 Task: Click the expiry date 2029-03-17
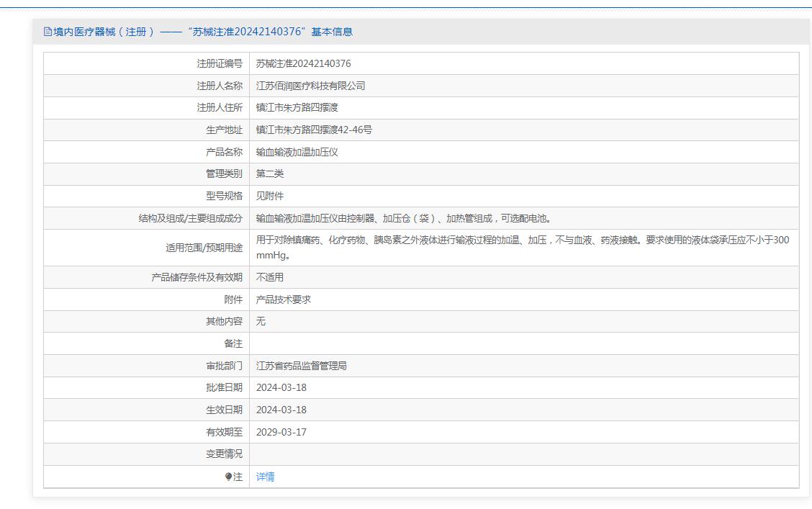(281, 433)
